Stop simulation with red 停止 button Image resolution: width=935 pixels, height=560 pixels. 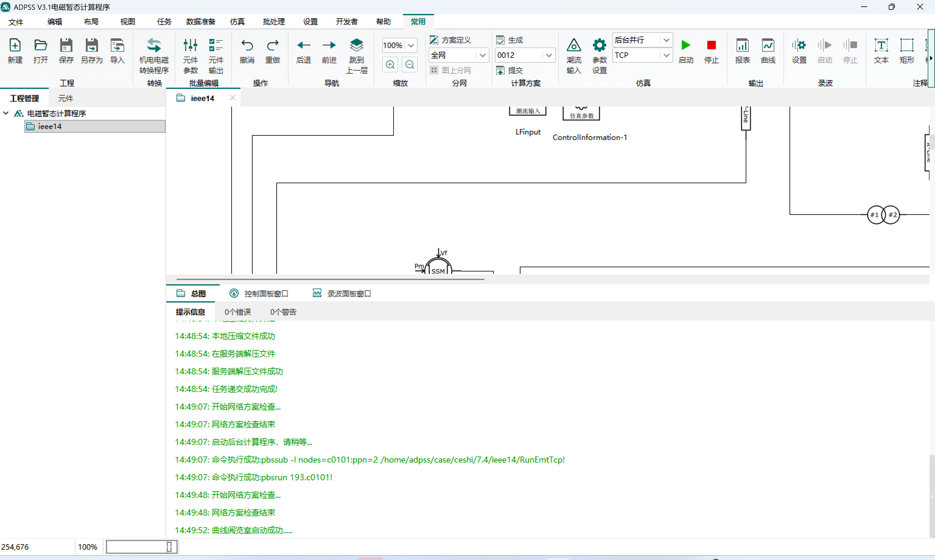coord(711,46)
